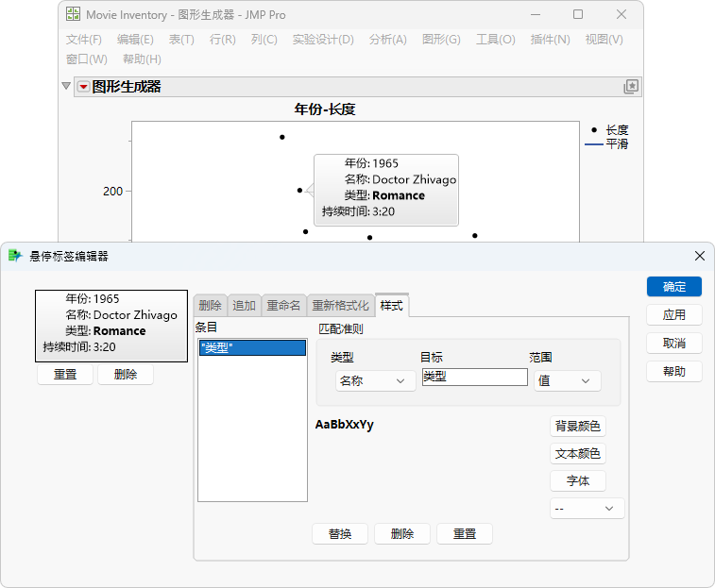Open the 插件(N) menu
This screenshot has height=588, width=715.
[551, 40]
